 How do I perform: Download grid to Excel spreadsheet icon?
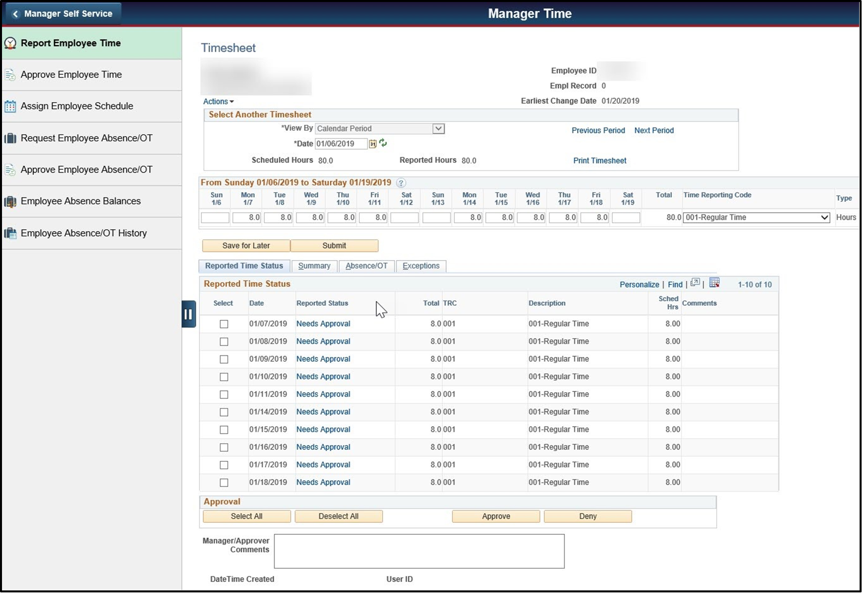coord(714,283)
